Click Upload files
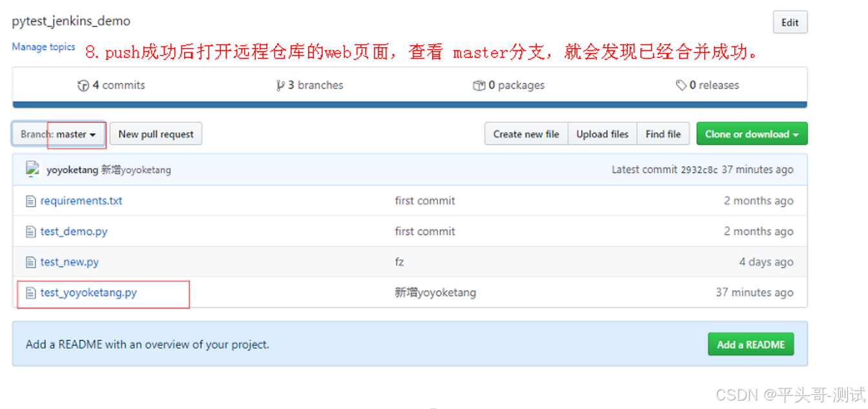 point(602,134)
